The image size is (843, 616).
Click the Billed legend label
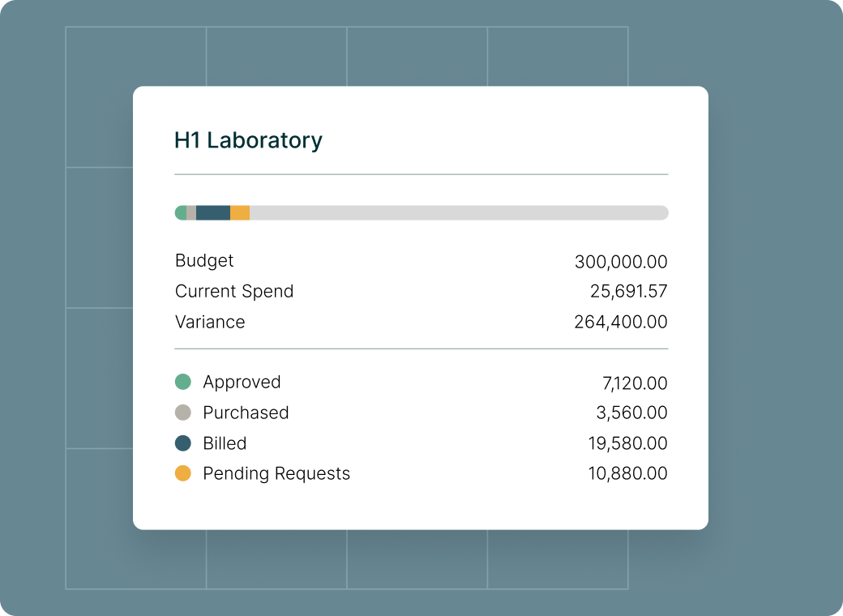pyautogui.click(x=225, y=443)
